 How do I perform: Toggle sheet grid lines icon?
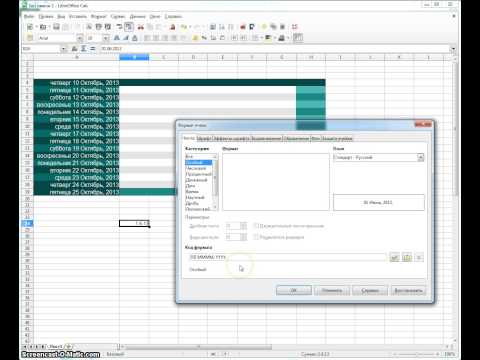[x=298, y=38]
